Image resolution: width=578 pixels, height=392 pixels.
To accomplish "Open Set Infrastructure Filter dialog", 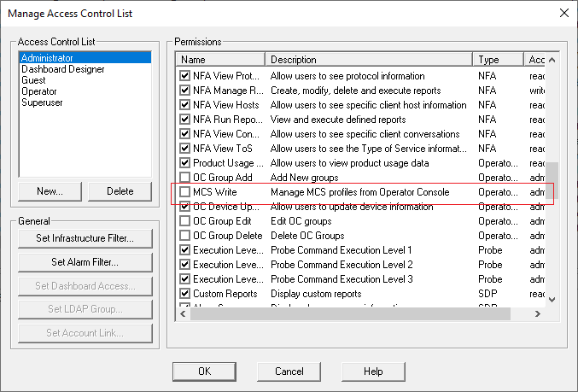I will tap(85, 238).
